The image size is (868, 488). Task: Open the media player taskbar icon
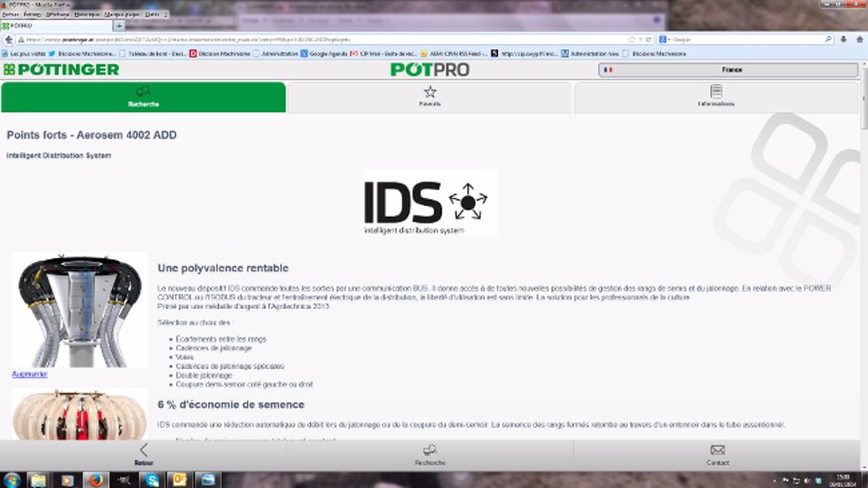click(x=67, y=479)
